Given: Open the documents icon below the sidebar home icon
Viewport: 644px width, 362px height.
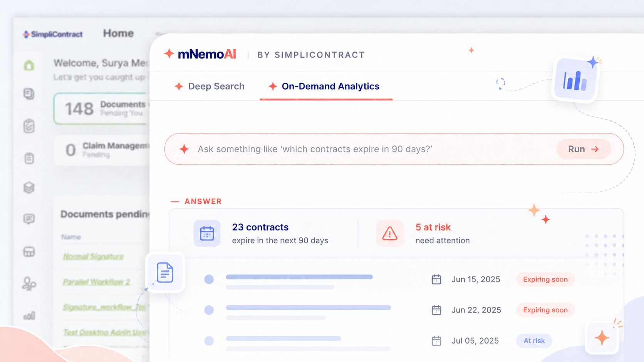Looking at the screenshot, I should pos(29,93).
